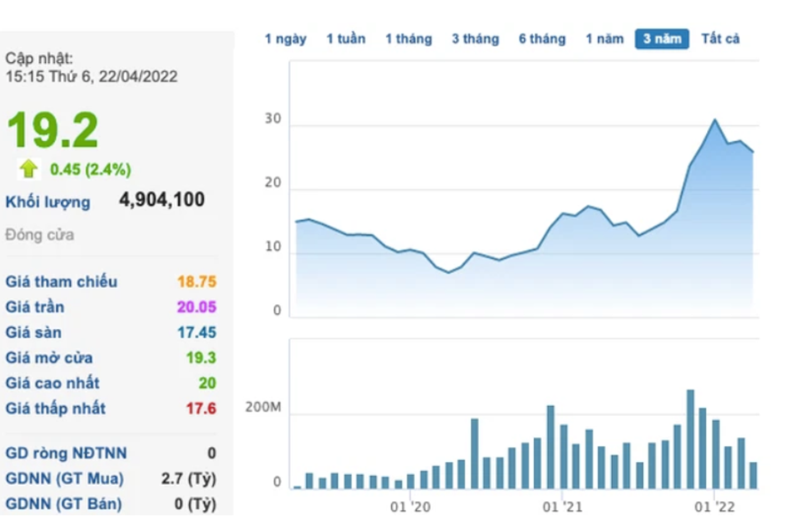Select the '1 năm' time range tab
This screenshot has width=785, height=532.
[605, 39]
